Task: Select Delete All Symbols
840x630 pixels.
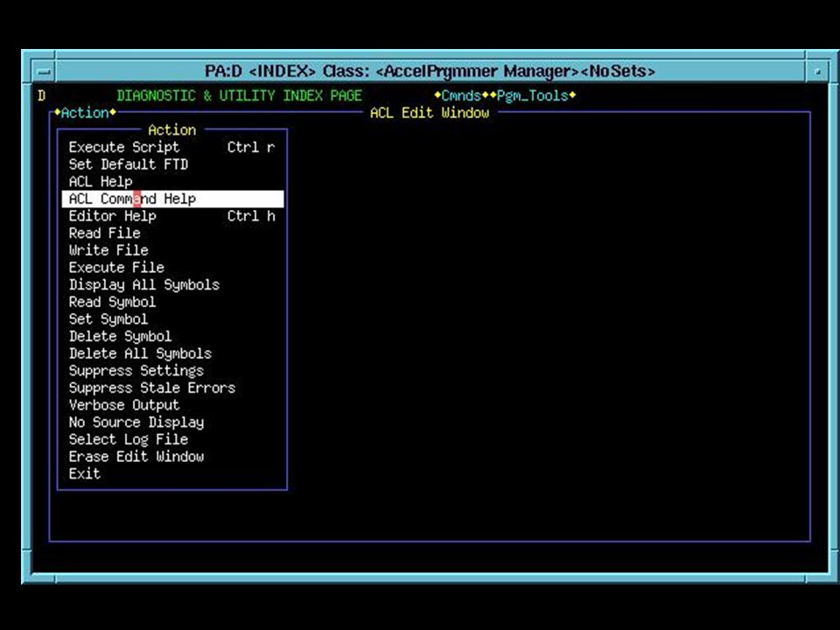Action: pos(172,353)
